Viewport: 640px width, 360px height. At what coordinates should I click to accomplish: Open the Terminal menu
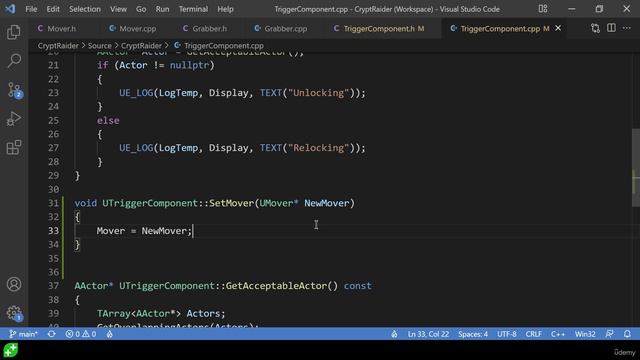pyautogui.click(x=193, y=9)
